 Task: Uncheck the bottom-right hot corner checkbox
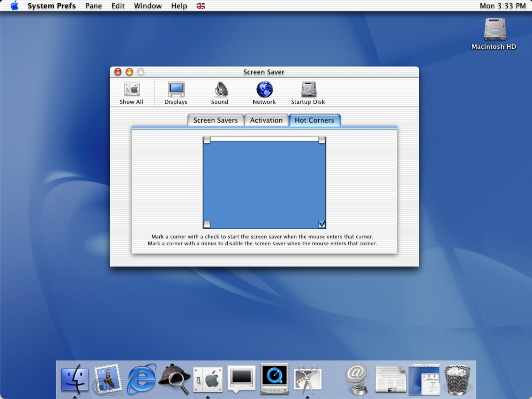tap(322, 224)
